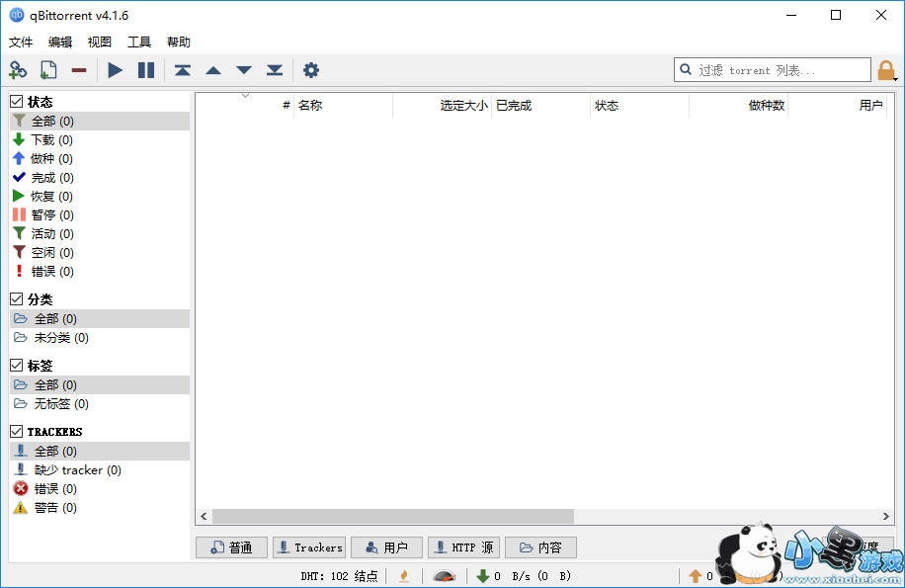
Task: Select the 缺少 tracker (0) filter
Action: click(100, 470)
